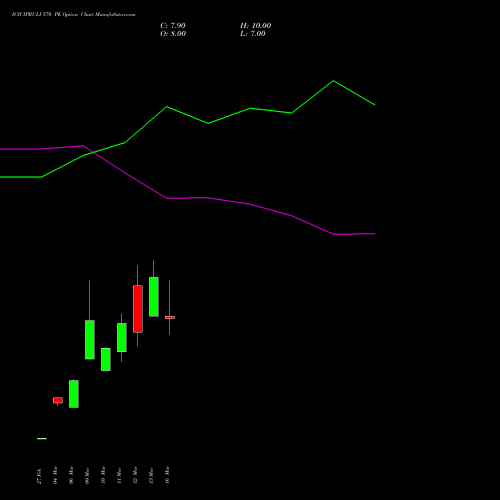Select the tall red candlestick above 12 Mar
The width and height of the screenshot is (500, 500).
click(x=138, y=309)
